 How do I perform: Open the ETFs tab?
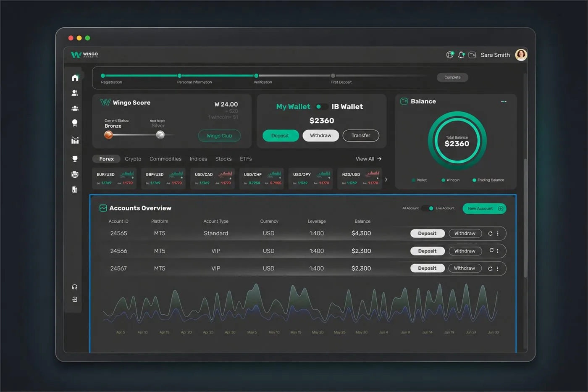pyautogui.click(x=246, y=159)
